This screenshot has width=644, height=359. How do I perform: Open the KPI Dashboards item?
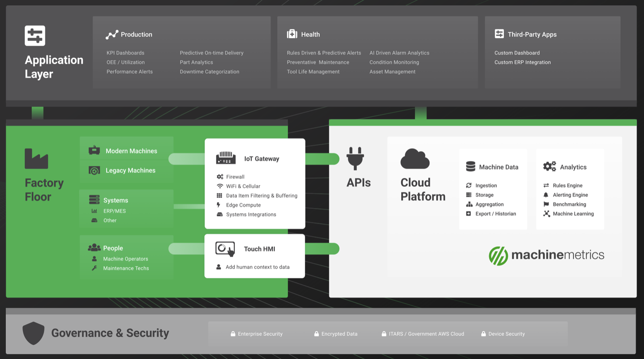coord(125,53)
